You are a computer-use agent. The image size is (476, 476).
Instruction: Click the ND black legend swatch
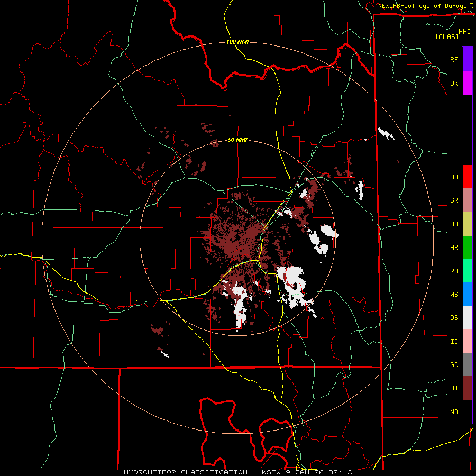(467, 411)
